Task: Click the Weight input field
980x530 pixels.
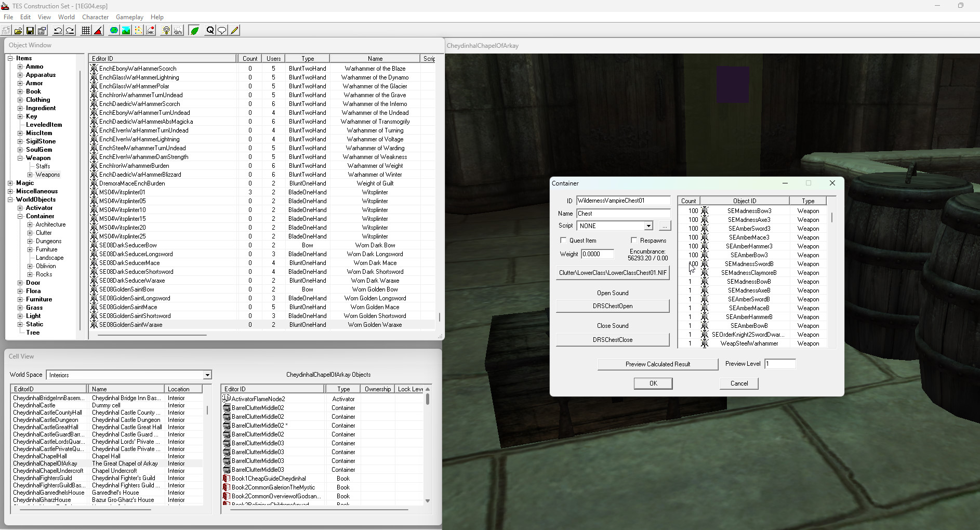Action: pos(598,254)
